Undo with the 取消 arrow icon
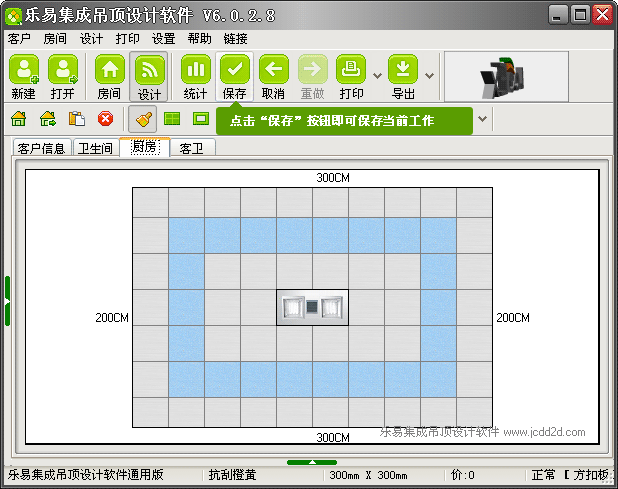Viewport: 618px width, 489px height. [x=274, y=76]
